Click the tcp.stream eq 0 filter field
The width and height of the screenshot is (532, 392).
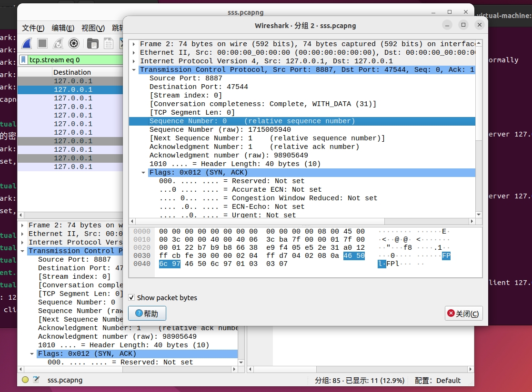[x=75, y=60]
